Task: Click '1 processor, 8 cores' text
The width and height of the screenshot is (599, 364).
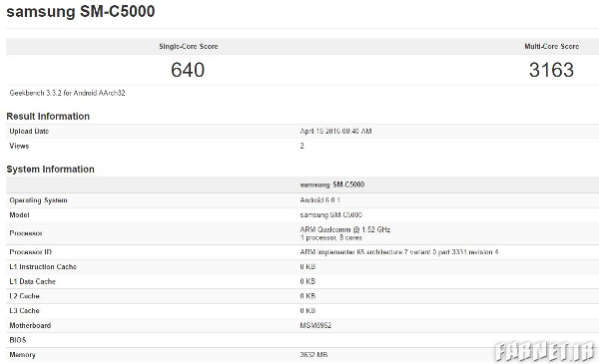Action: pos(330,237)
